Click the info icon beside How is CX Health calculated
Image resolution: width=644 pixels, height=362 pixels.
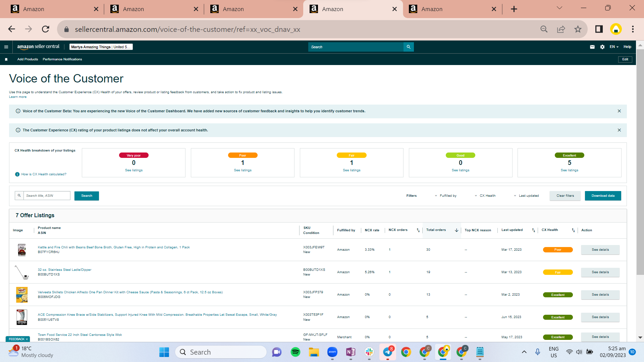pyautogui.click(x=17, y=174)
